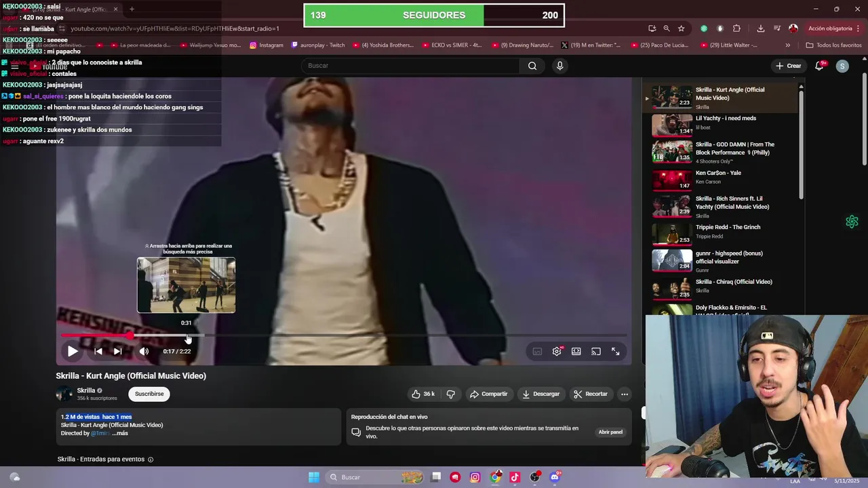Open browser zoom magnifier icon
This screenshot has height=488, width=868.
click(x=667, y=28)
